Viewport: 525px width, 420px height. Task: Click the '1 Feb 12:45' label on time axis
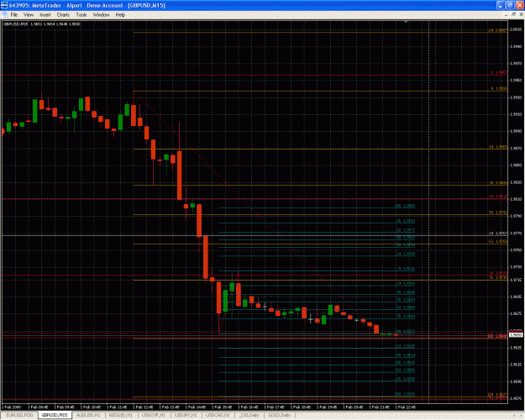[x=144, y=407]
